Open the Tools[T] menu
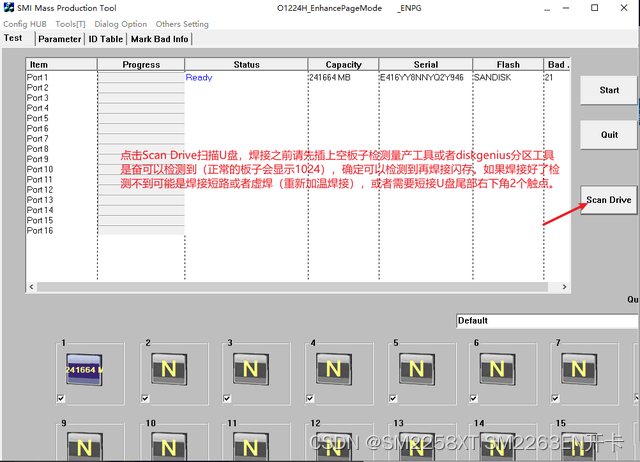This screenshot has width=640, height=462. pyautogui.click(x=70, y=24)
